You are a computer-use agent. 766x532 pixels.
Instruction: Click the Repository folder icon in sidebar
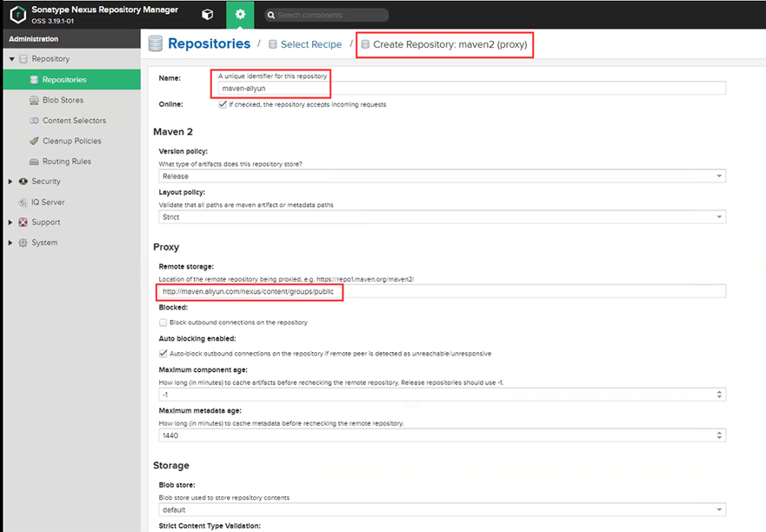pos(23,59)
